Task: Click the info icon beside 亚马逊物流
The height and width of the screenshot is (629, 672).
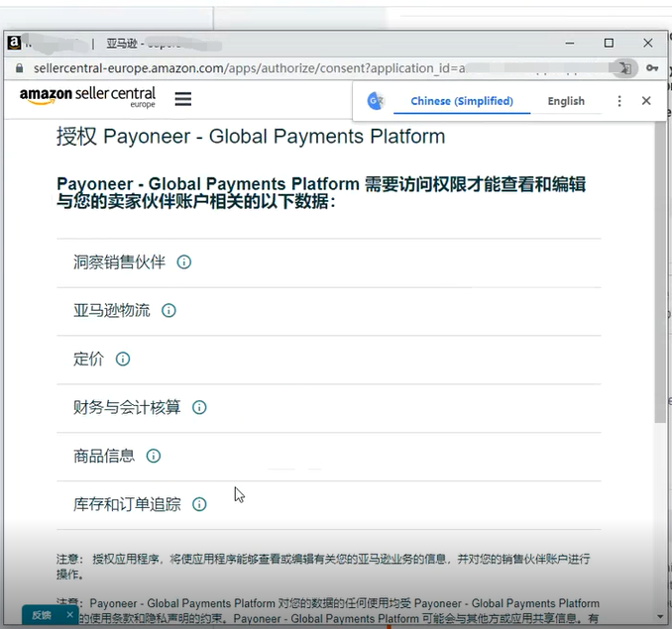Action: pos(168,311)
